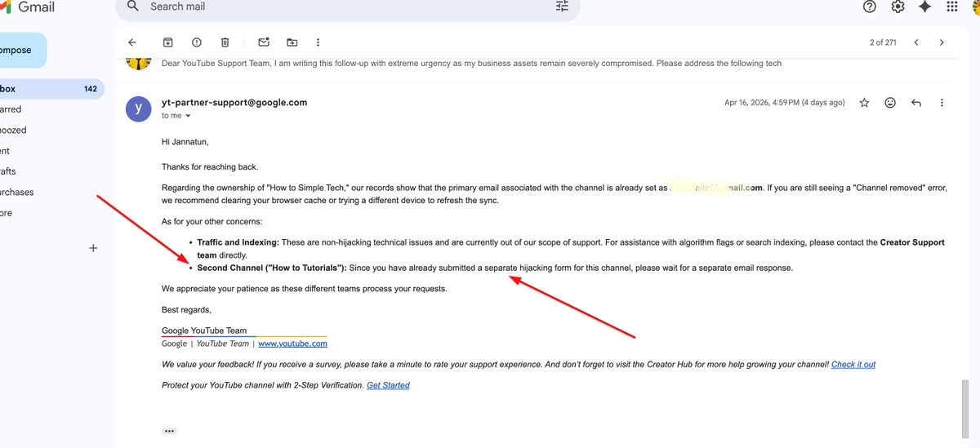Viewport: 980px width, 448px height.
Task: Open the Google apps grid
Action: 951,7
